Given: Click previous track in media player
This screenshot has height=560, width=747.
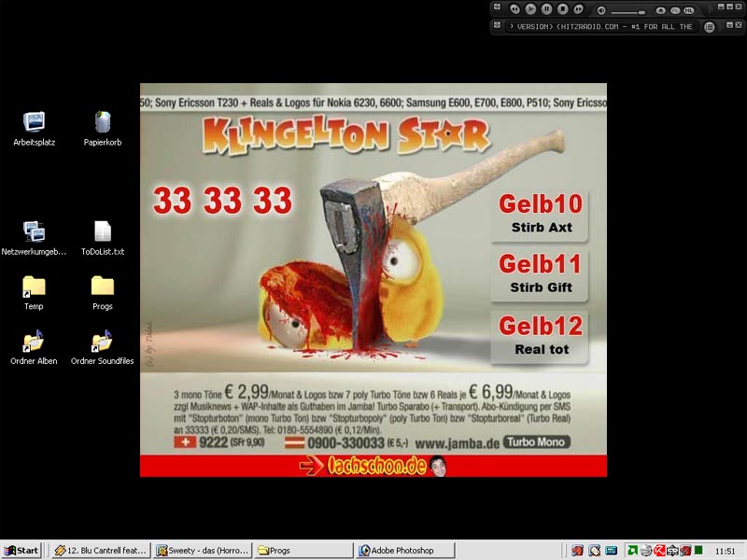Looking at the screenshot, I should (514, 9).
